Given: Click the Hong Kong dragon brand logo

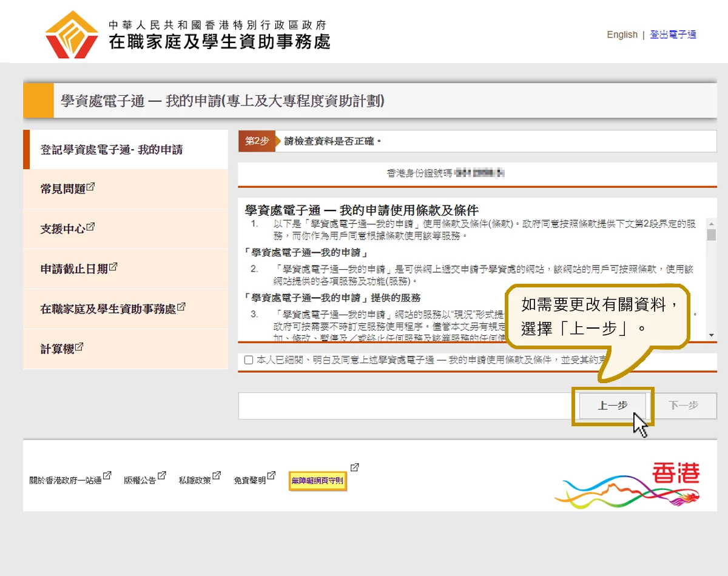Looking at the screenshot, I should (x=628, y=485).
